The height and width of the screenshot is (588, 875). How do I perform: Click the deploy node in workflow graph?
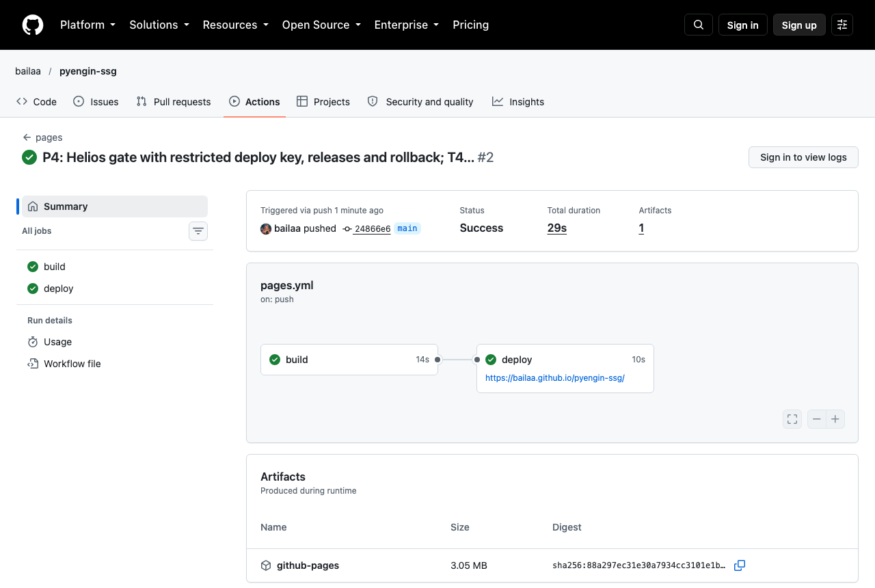565,369
